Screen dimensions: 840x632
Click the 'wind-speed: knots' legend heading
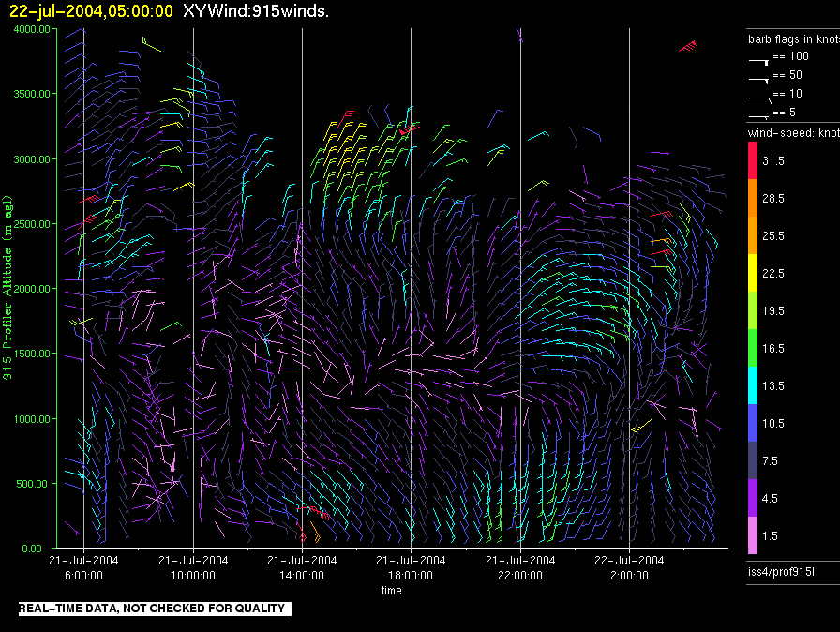[793, 133]
